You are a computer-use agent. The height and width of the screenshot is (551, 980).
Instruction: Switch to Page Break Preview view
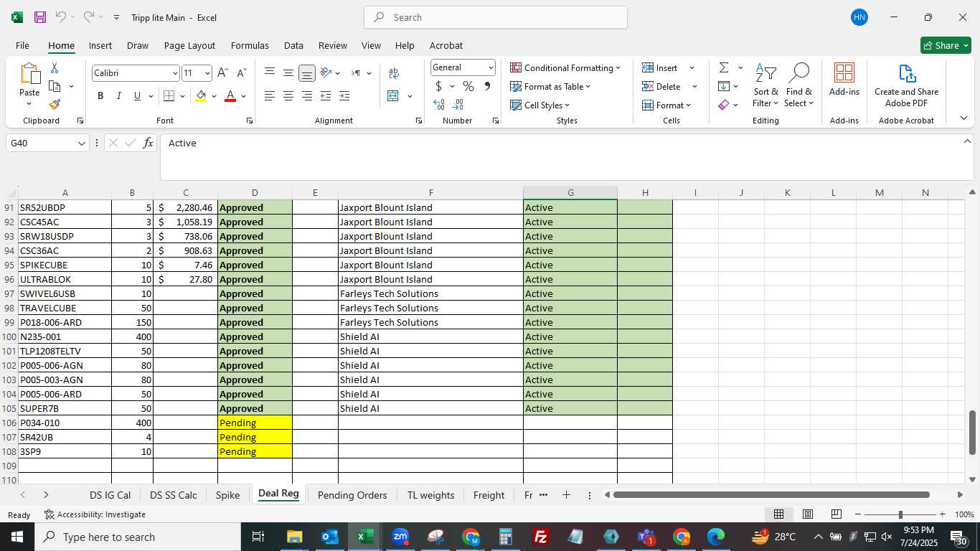point(836,514)
